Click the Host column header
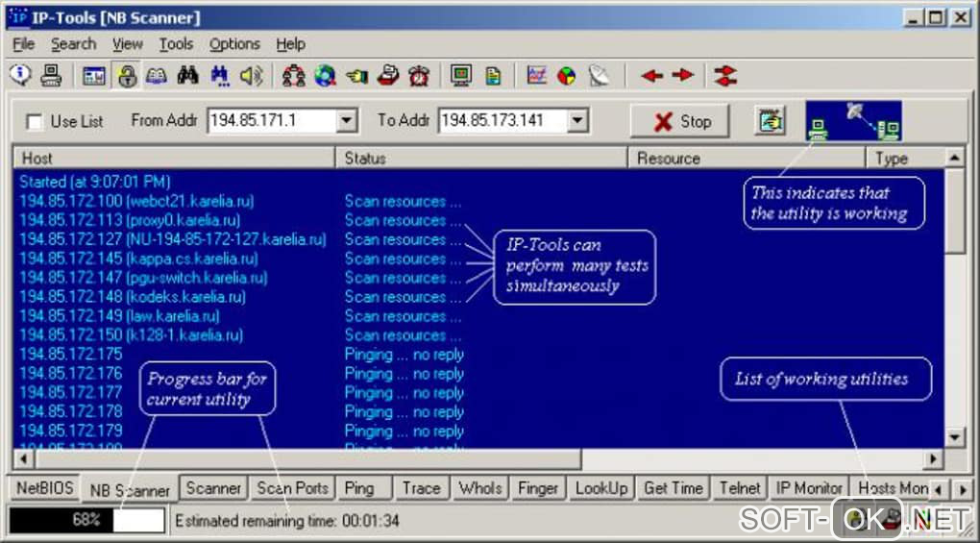Image resolution: width=980 pixels, height=543 pixels. point(174,158)
